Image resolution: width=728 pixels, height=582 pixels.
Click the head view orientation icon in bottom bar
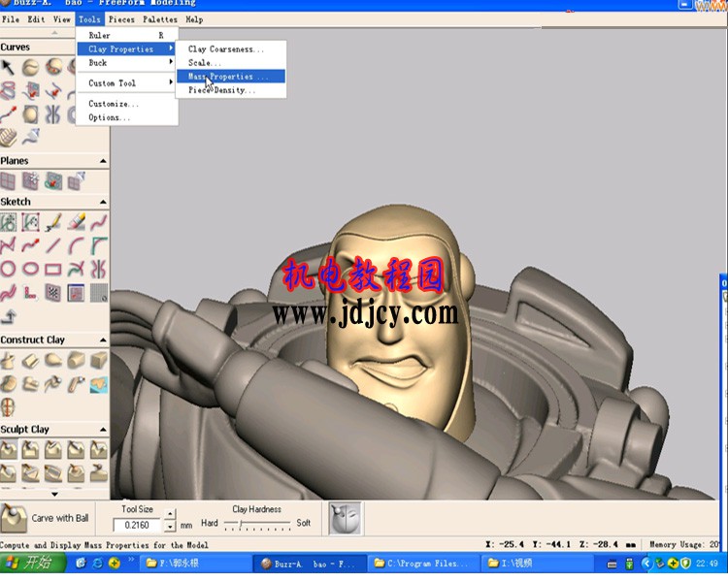click(x=345, y=518)
